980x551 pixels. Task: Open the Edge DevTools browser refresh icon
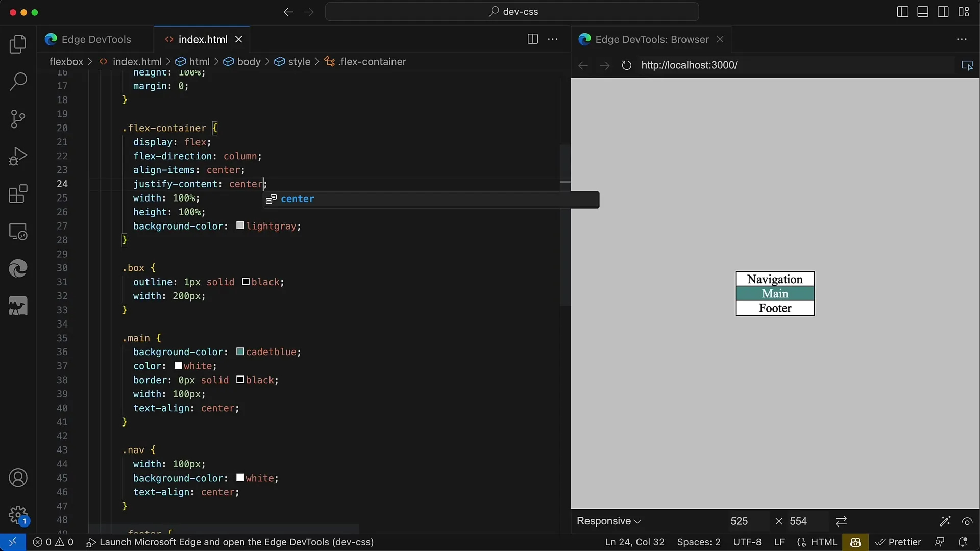tap(626, 65)
